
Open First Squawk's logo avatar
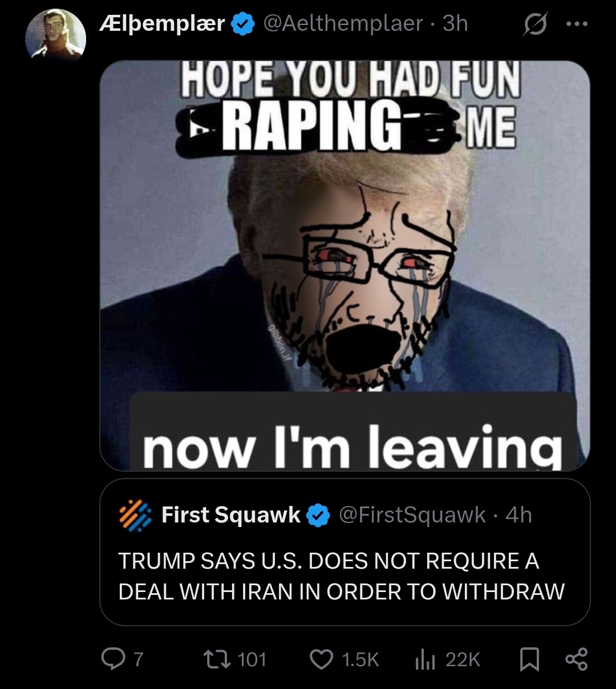coord(135,515)
